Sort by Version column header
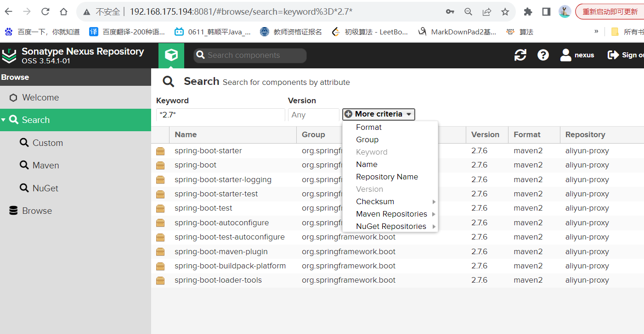Viewport: 644px width, 334px height. tap(487, 135)
